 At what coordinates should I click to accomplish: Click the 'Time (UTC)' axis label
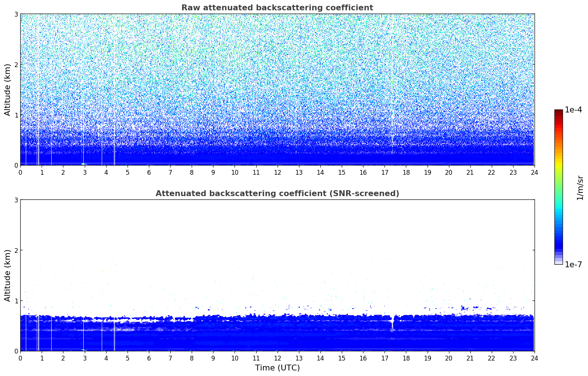pyautogui.click(x=277, y=368)
